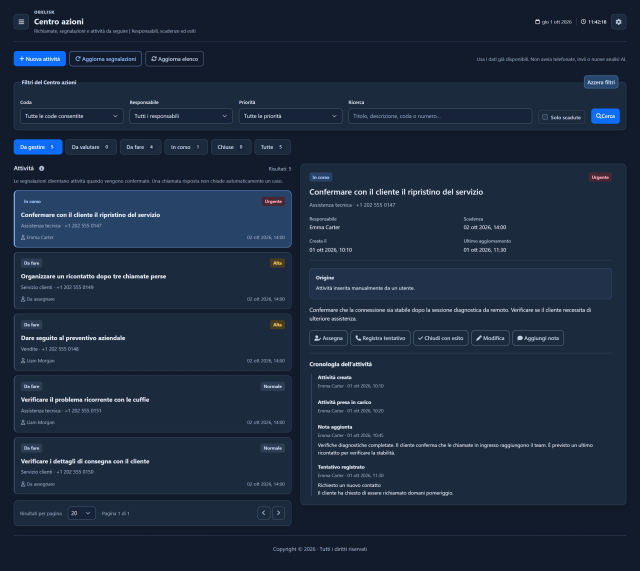The height and width of the screenshot is (571, 640).
Task: Click the Cronologia dell'attività heading
Action: 340,364
